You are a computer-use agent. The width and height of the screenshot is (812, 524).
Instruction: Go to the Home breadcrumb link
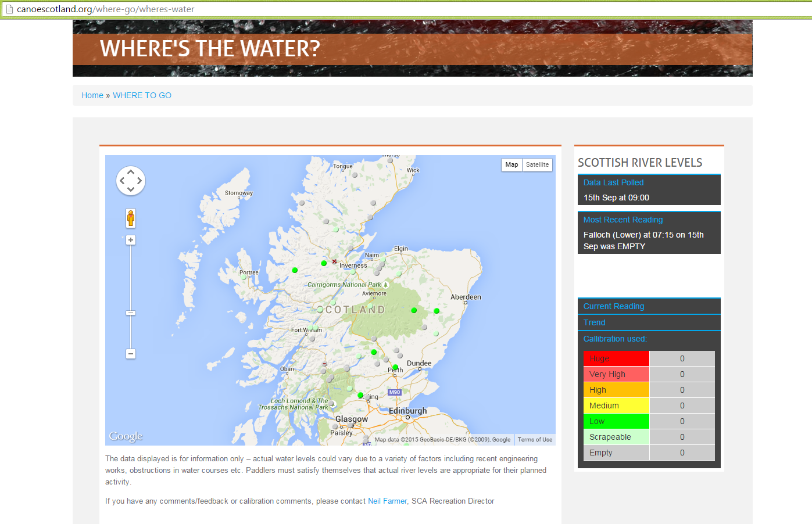pos(92,95)
